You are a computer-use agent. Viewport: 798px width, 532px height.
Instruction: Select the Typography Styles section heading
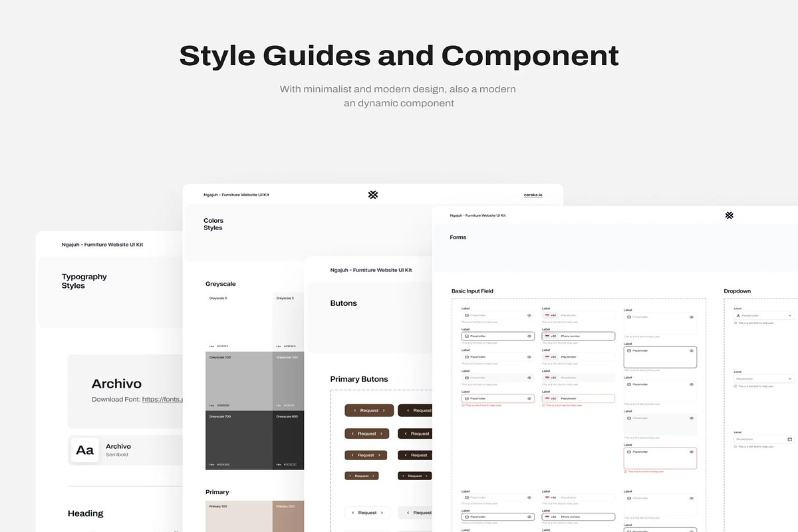click(x=84, y=281)
